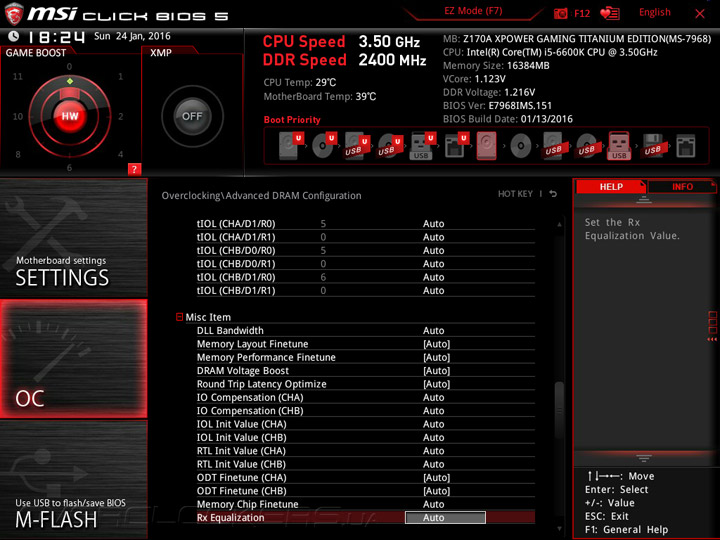Switch to the INFO tab
Image resolution: width=720 pixels, height=540 pixels.
coord(682,186)
